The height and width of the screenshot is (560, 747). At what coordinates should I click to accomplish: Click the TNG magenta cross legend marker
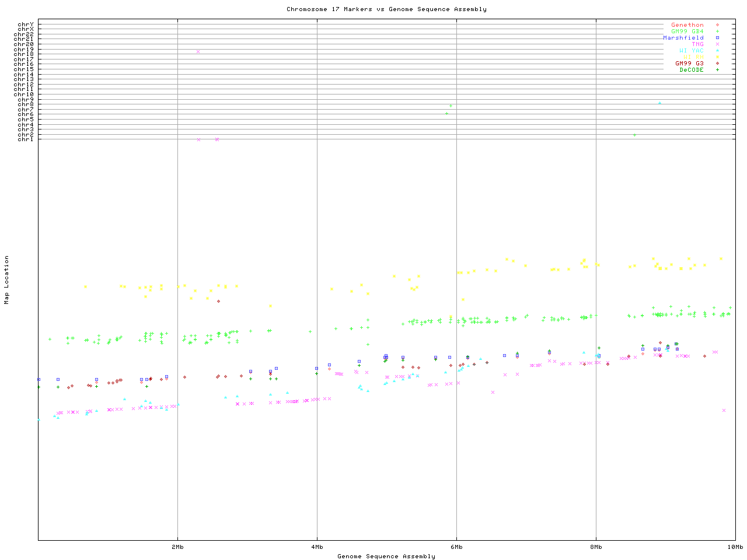click(717, 44)
